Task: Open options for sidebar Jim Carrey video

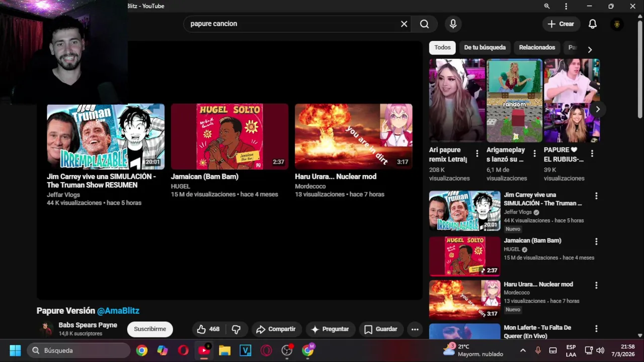Action: tap(596, 196)
